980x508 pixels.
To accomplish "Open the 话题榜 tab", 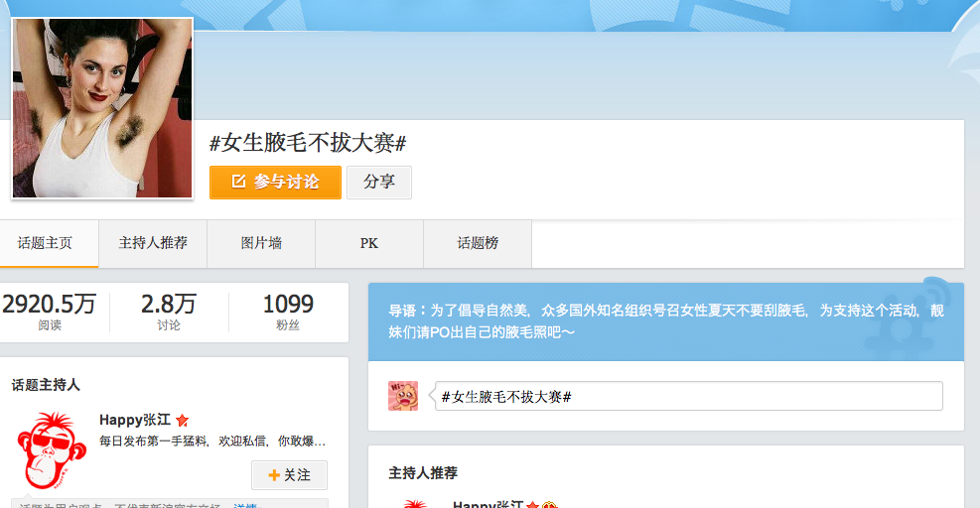I will tap(478, 243).
